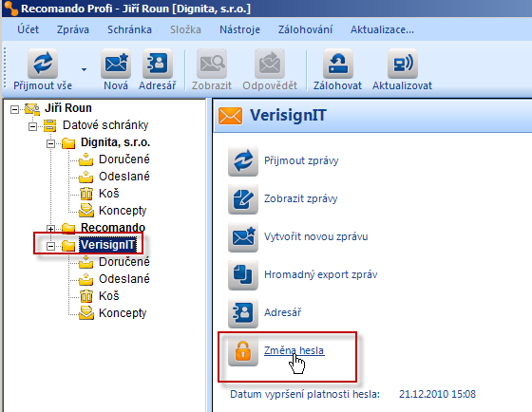The width and height of the screenshot is (532, 412).
Task: Select Koncepty folder under VerisignIT
Action: 123,313
